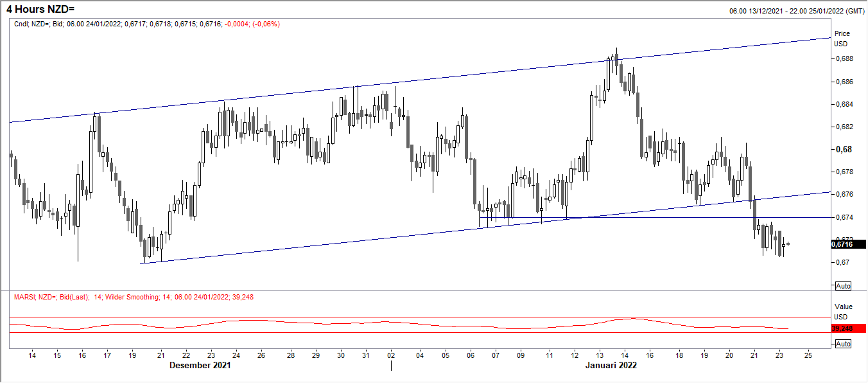Click the date label 20 on the time axis
Image resolution: width=868 pixels, height=383 pixels.
(x=729, y=355)
